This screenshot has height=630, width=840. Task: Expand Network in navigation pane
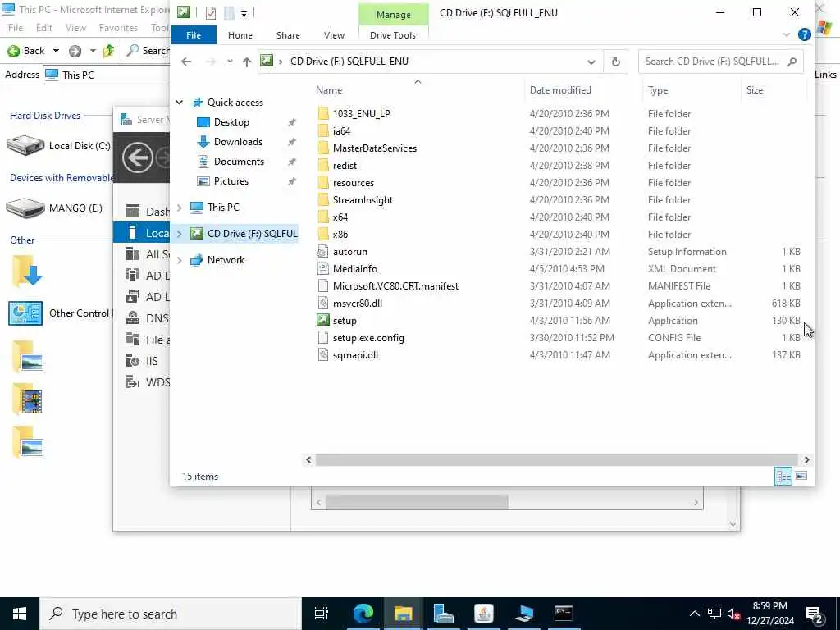pos(180,260)
